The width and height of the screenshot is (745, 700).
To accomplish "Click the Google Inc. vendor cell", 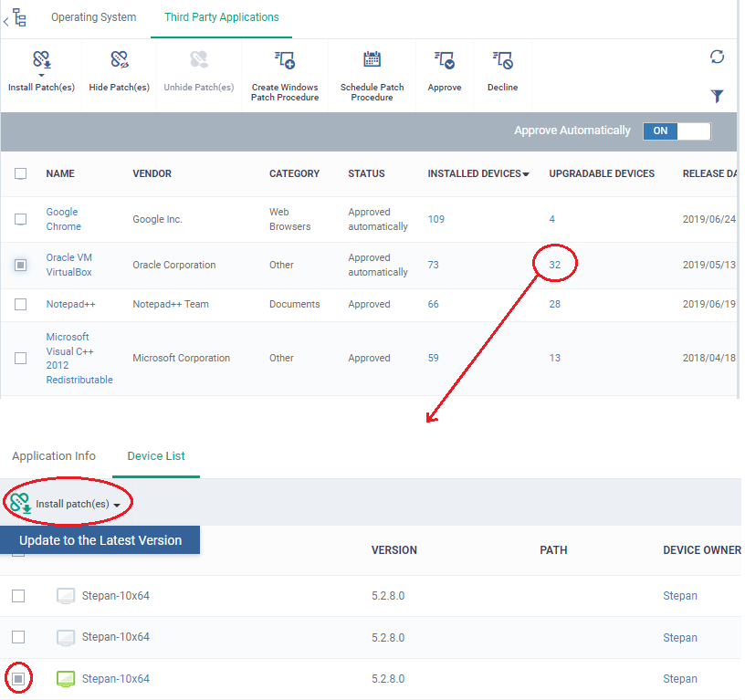I will tap(157, 219).
